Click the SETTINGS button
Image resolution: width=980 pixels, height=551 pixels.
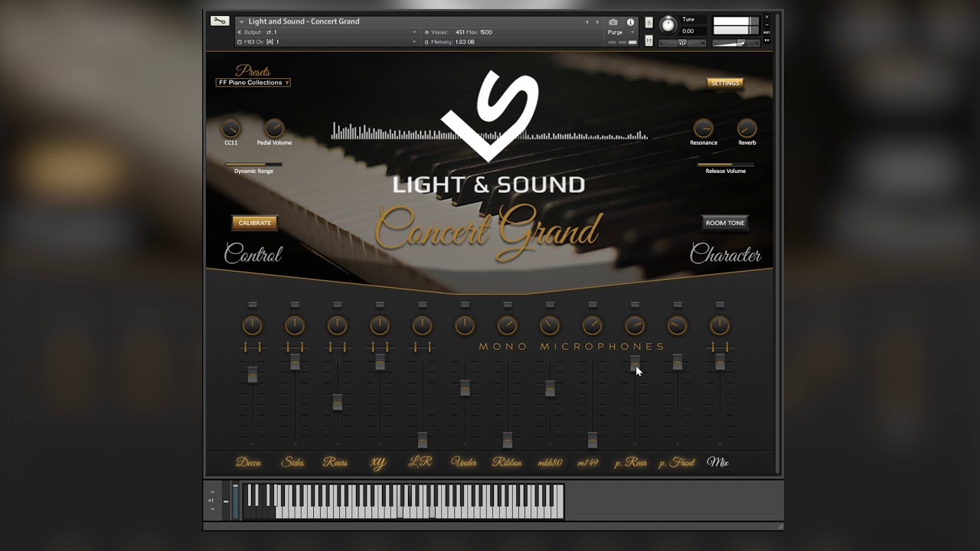point(725,83)
